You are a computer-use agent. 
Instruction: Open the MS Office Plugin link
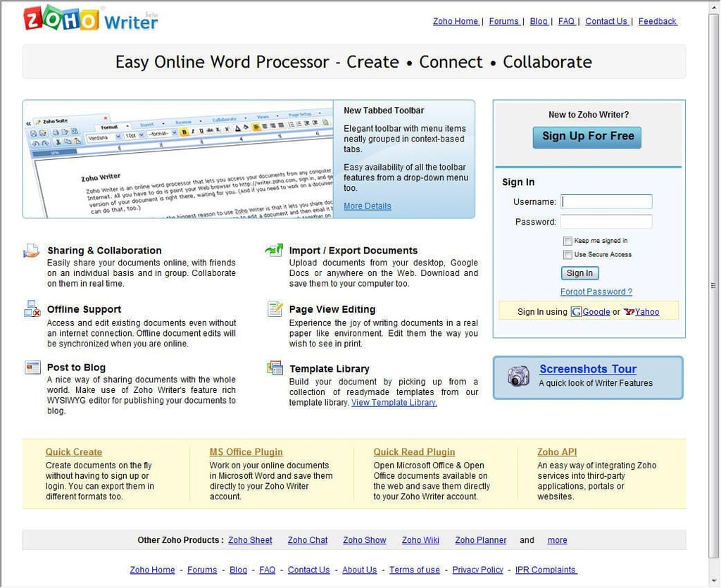click(246, 452)
